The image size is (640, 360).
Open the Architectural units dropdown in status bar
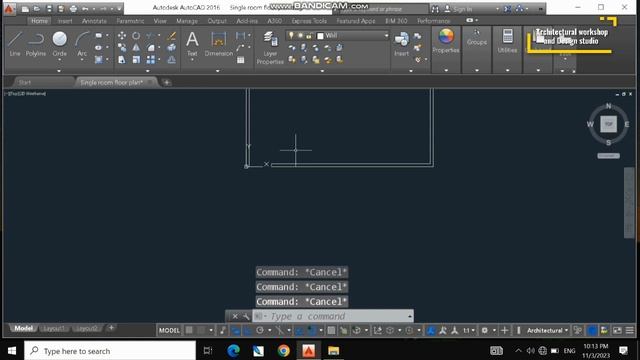click(x=547, y=330)
